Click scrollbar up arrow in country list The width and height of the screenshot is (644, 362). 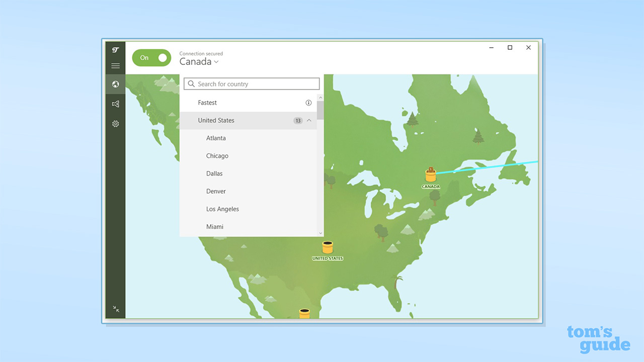click(320, 97)
